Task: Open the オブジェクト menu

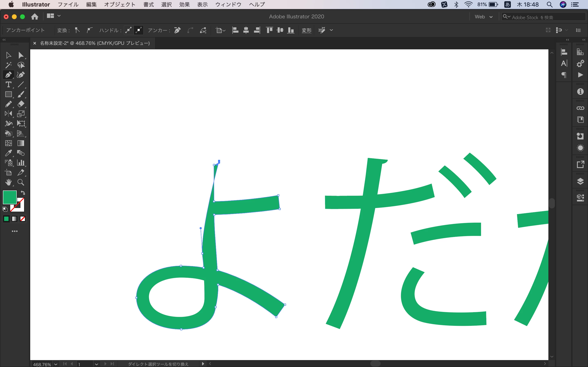Action: tap(120, 4)
